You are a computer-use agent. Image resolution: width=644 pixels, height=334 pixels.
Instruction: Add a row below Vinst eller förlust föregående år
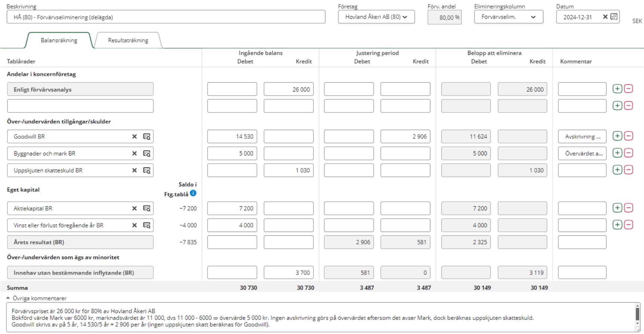pyautogui.click(x=617, y=225)
